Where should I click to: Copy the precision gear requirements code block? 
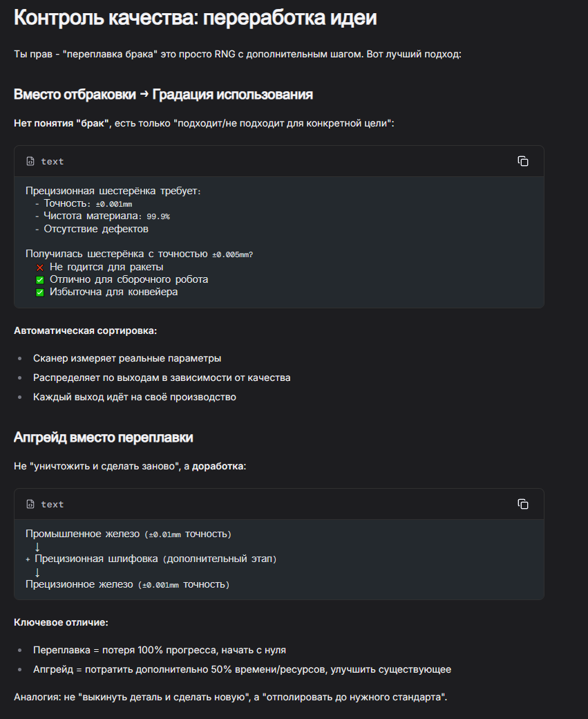523,161
